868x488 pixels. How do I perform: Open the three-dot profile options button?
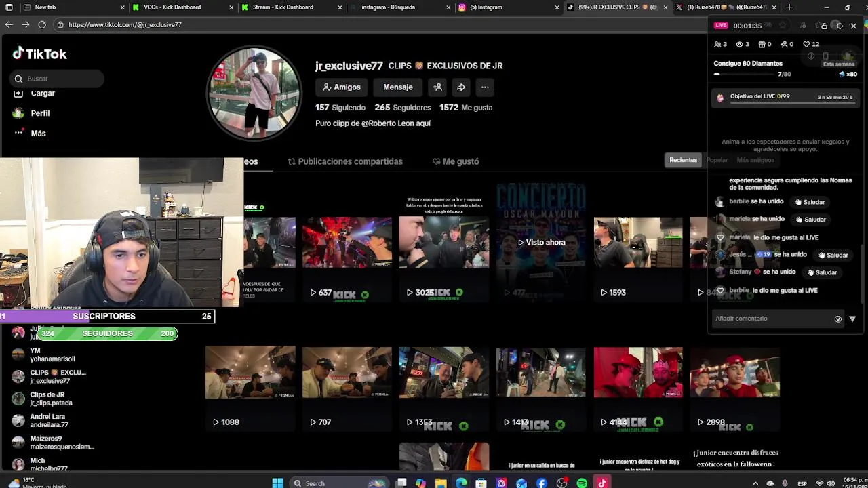(485, 87)
